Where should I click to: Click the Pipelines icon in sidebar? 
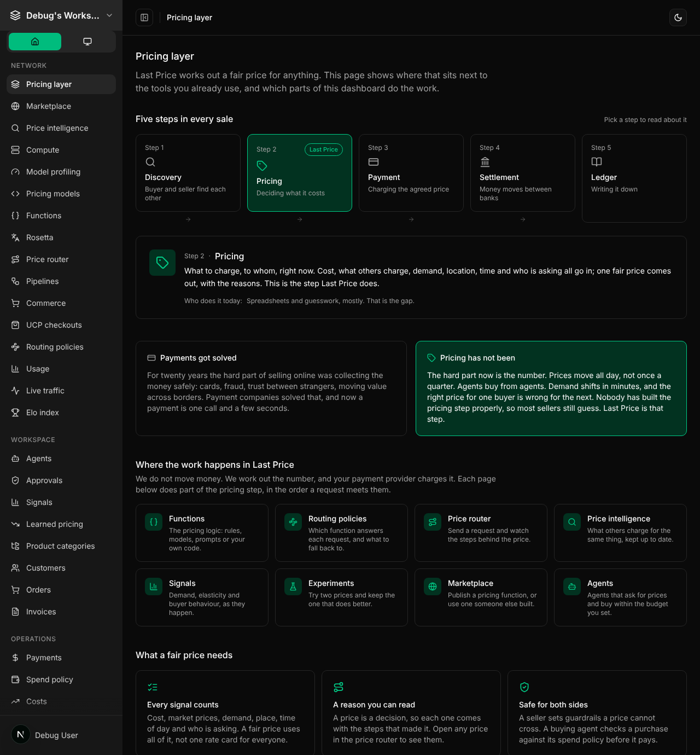tap(15, 281)
